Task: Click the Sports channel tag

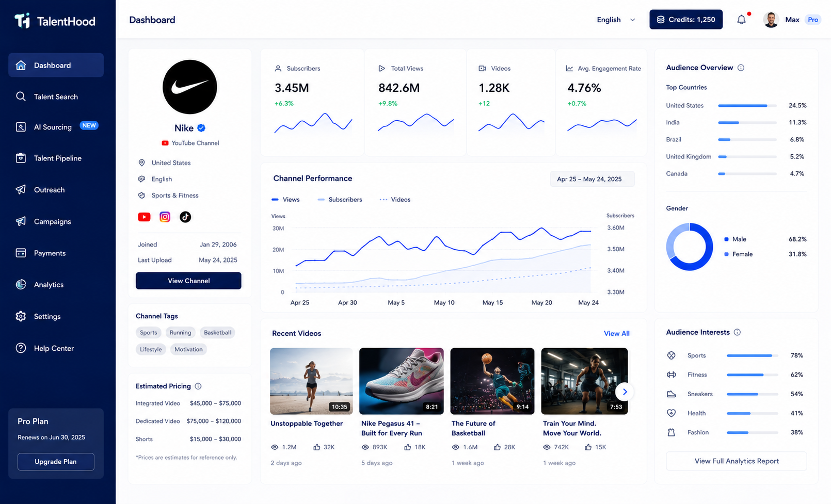Action: (x=148, y=333)
